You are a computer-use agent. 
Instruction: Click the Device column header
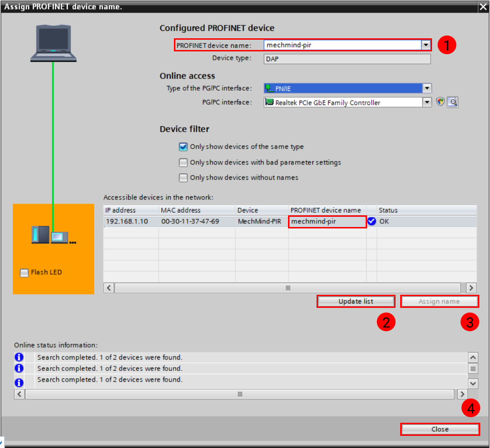tap(262, 210)
